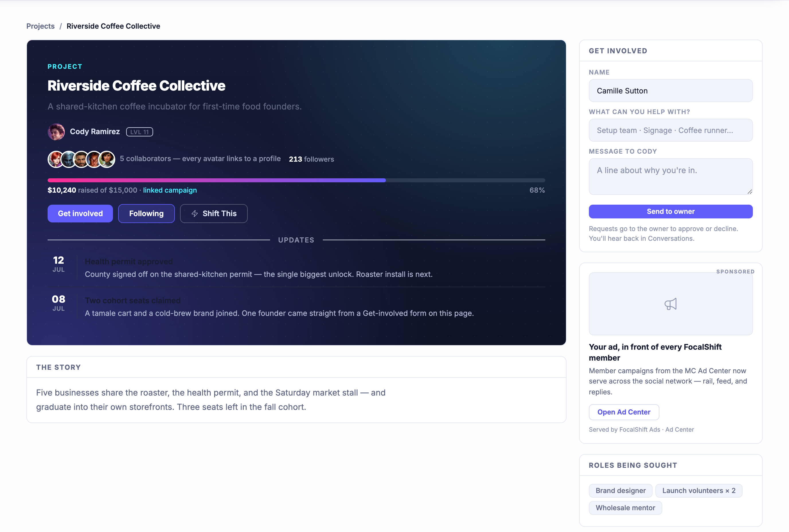Click the Open Ad Center button
This screenshot has height=532, width=789.
coord(623,412)
